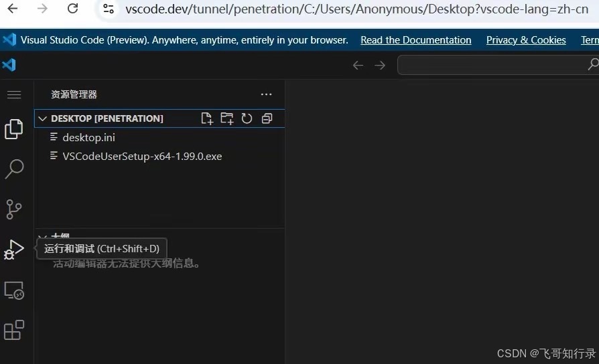Click New Folder icon in DESKTOP header
Screen dimensions: 599x364
[x=227, y=118]
